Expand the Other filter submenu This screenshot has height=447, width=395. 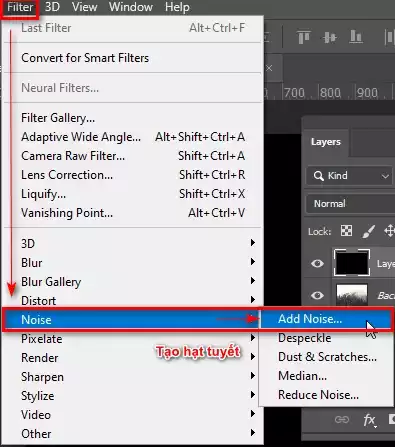pos(133,434)
